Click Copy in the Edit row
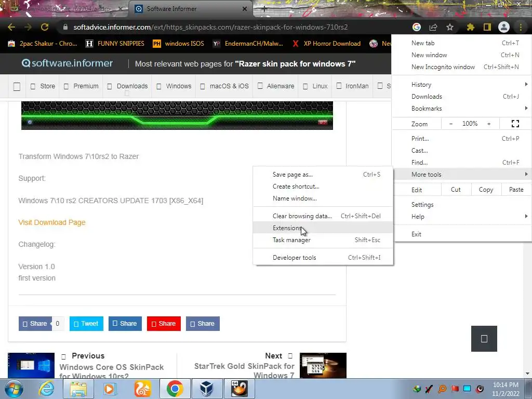 (x=486, y=190)
